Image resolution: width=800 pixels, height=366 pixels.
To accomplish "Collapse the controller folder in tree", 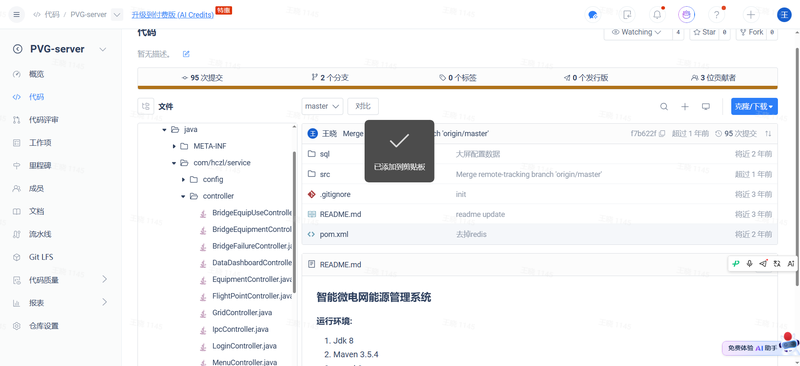I will click(183, 196).
